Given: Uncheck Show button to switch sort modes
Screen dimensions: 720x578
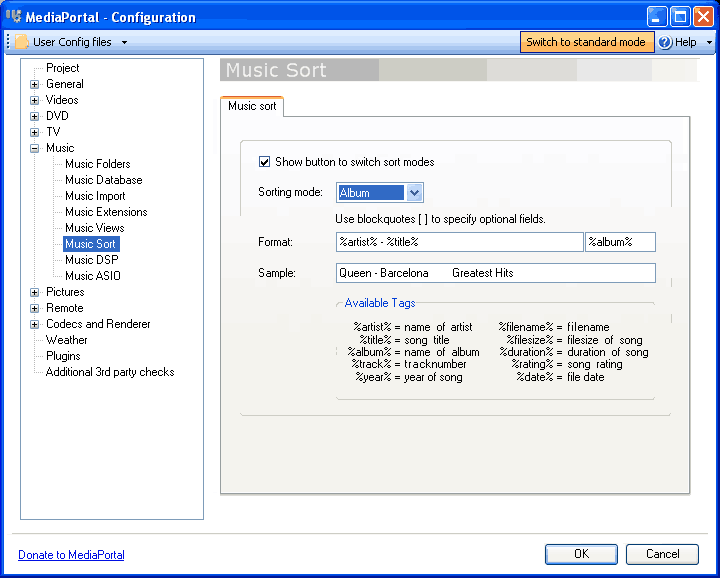Looking at the screenshot, I should [x=264, y=162].
